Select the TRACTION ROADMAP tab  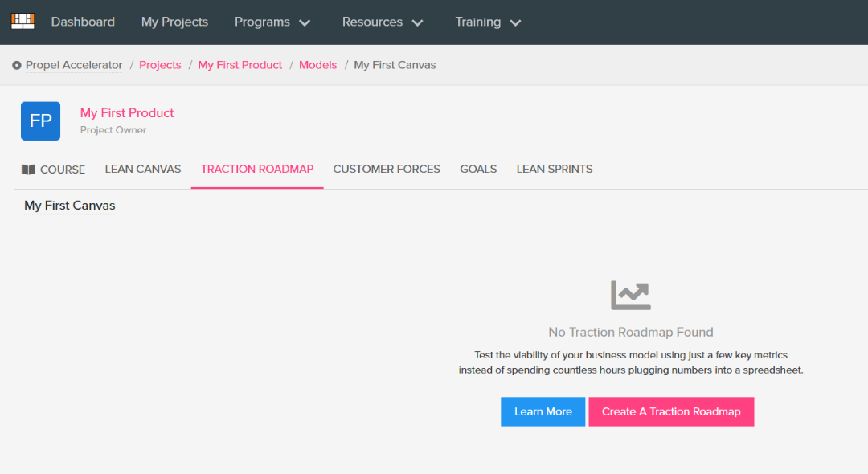click(257, 170)
